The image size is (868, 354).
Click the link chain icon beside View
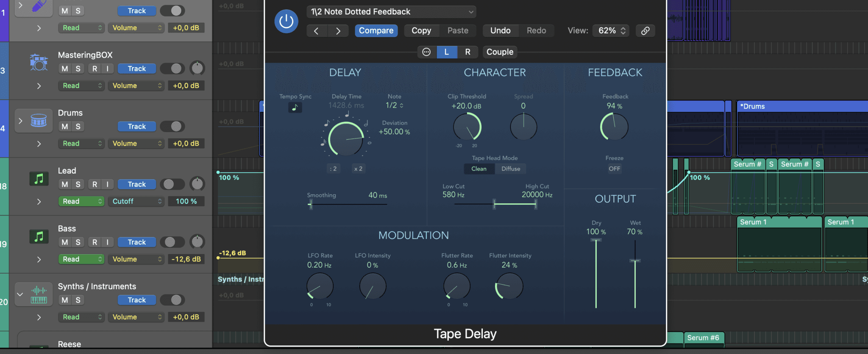click(645, 30)
